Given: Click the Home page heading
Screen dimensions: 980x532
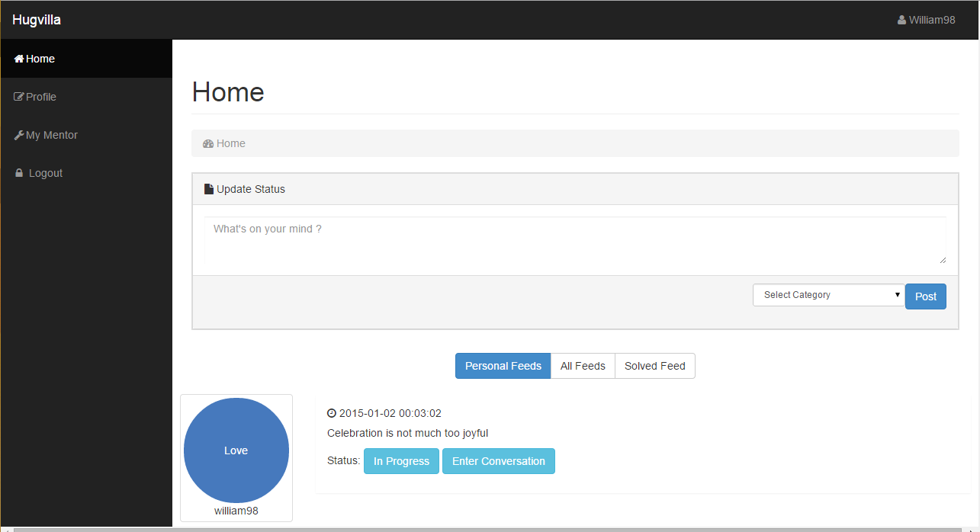Looking at the screenshot, I should [228, 91].
